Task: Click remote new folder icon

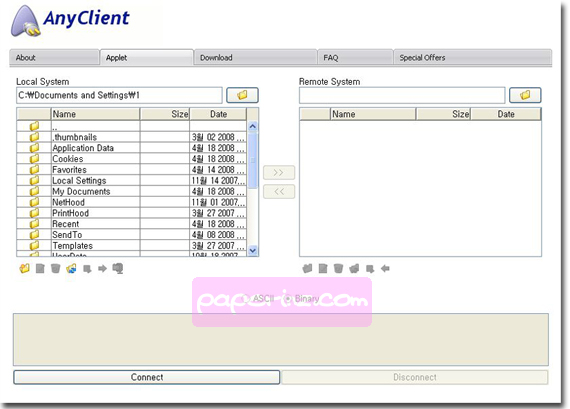Action: (308, 269)
